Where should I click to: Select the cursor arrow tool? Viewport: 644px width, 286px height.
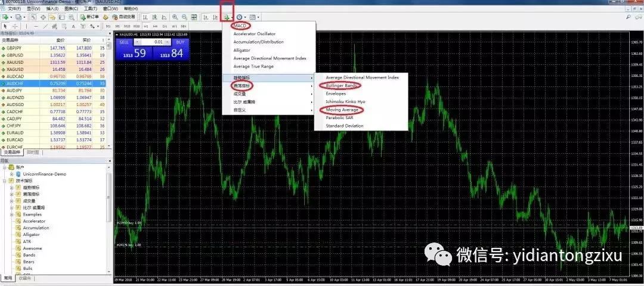click(x=5, y=26)
